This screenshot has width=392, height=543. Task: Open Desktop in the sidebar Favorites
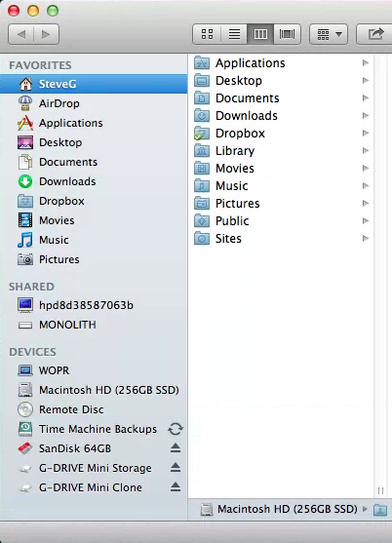tap(94, 142)
